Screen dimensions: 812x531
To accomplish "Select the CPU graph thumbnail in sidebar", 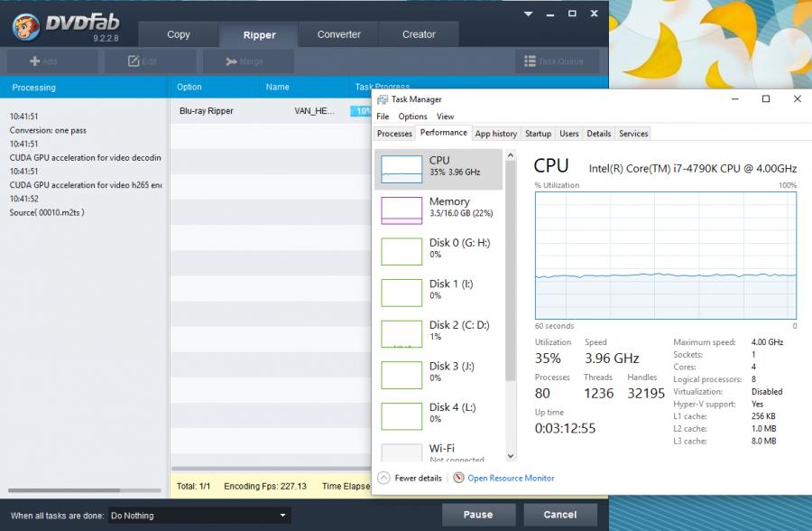I will [401, 169].
